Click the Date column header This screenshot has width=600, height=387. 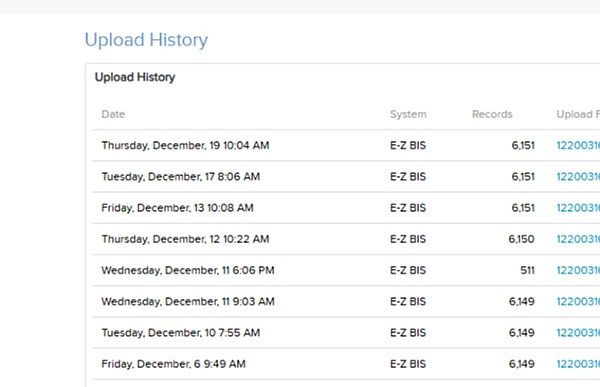click(x=113, y=114)
